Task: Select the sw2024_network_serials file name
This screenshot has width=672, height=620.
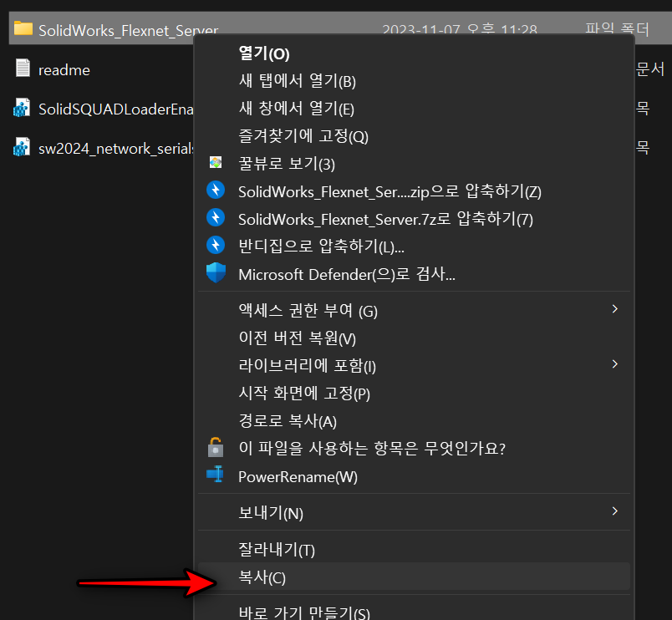Action: coord(116,149)
